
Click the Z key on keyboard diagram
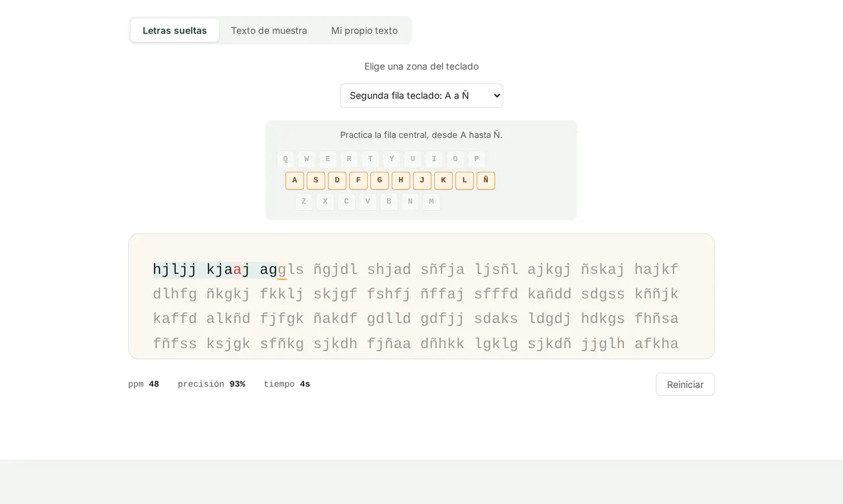[304, 202]
